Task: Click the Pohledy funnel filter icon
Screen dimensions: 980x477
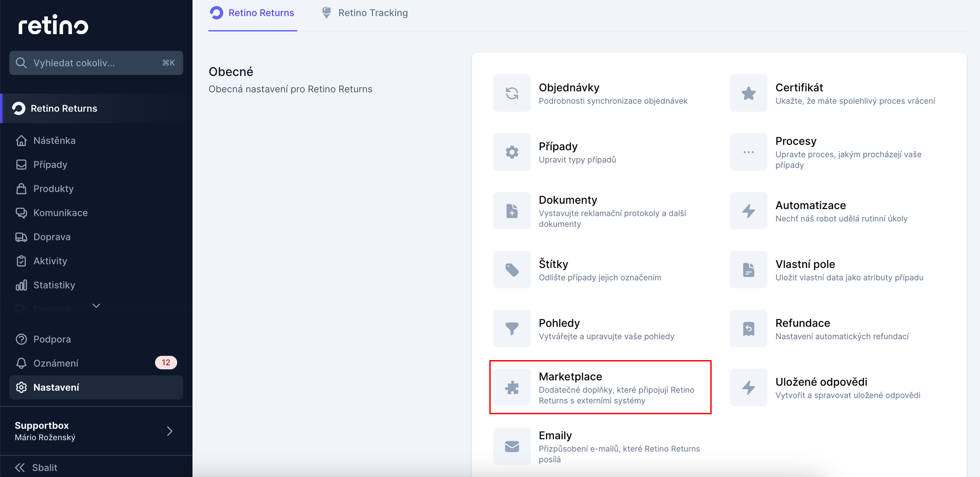Action: point(512,328)
